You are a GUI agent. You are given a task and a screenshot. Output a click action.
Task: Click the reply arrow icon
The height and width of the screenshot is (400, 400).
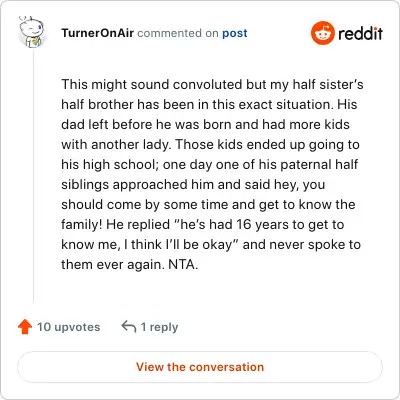[x=129, y=326]
